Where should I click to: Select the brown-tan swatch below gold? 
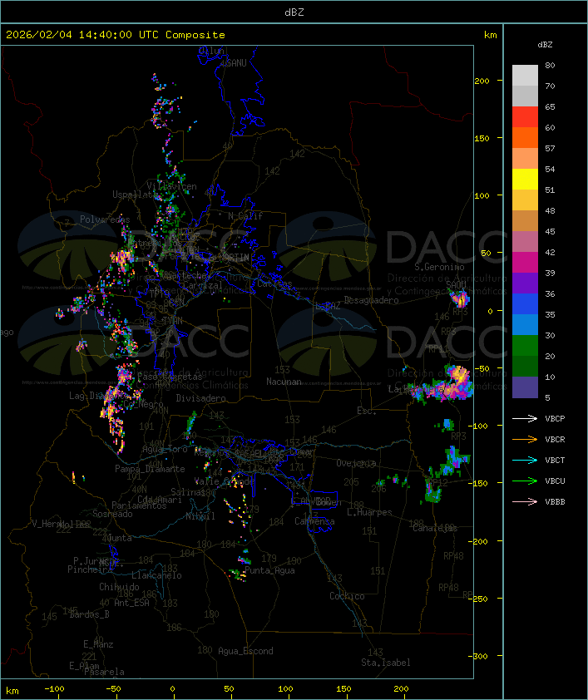tap(525, 220)
